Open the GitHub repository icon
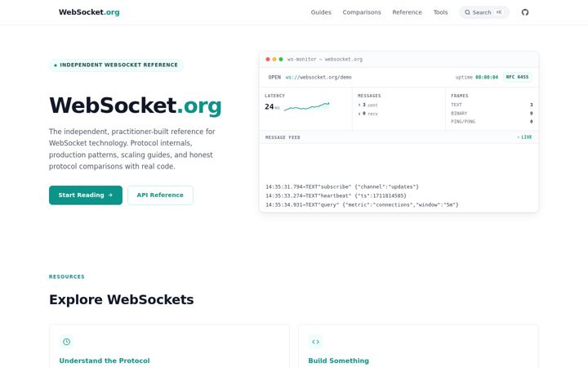The height and width of the screenshot is (368, 588). 525,12
